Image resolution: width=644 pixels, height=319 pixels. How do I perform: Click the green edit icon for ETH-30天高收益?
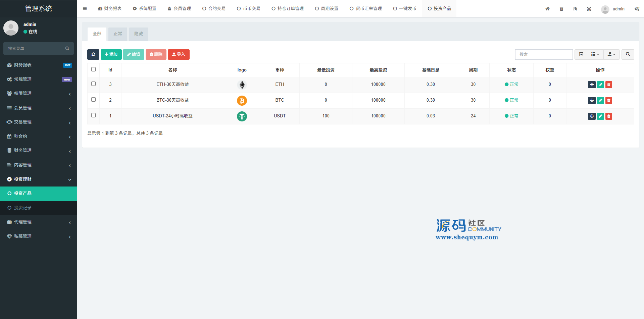tap(600, 85)
